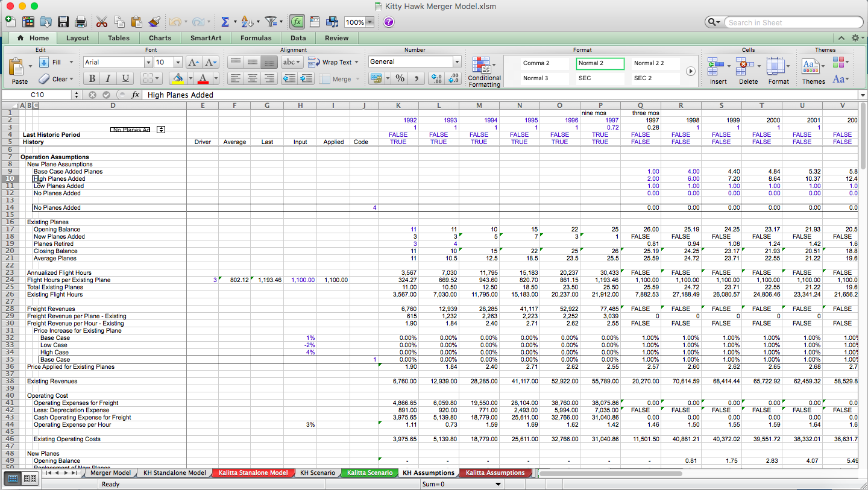Apply the Sort A-Z tool
Screen dimensions: 868x490
click(x=247, y=21)
